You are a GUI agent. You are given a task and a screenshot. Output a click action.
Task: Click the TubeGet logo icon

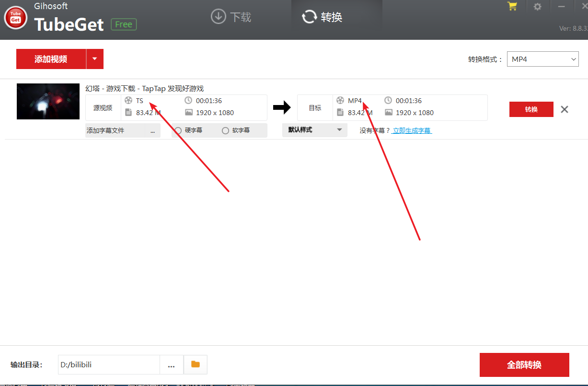[16, 18]
